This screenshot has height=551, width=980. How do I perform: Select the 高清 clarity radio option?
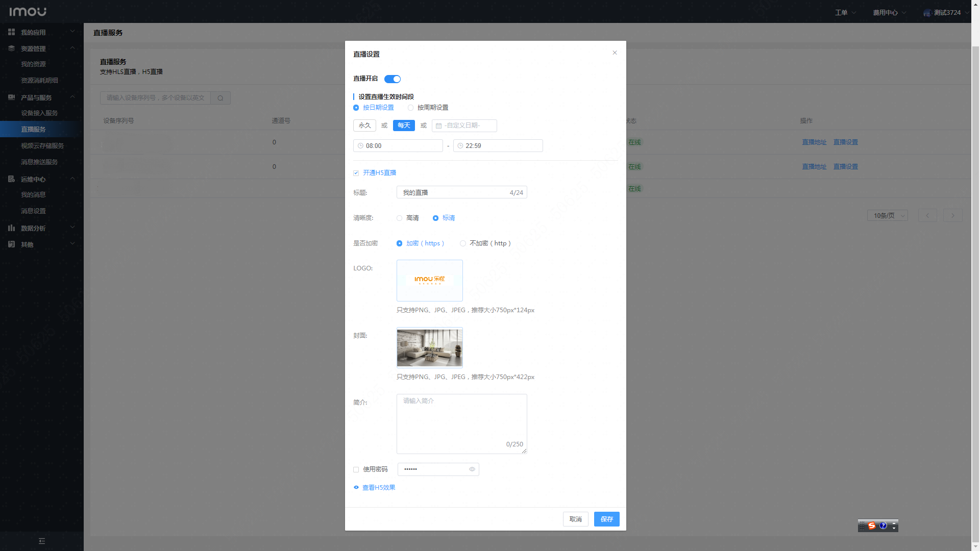pos(400,218)
